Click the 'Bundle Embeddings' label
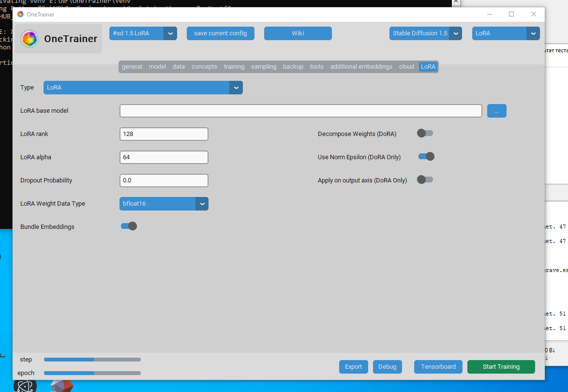568x392 pixels. point(47,227)
